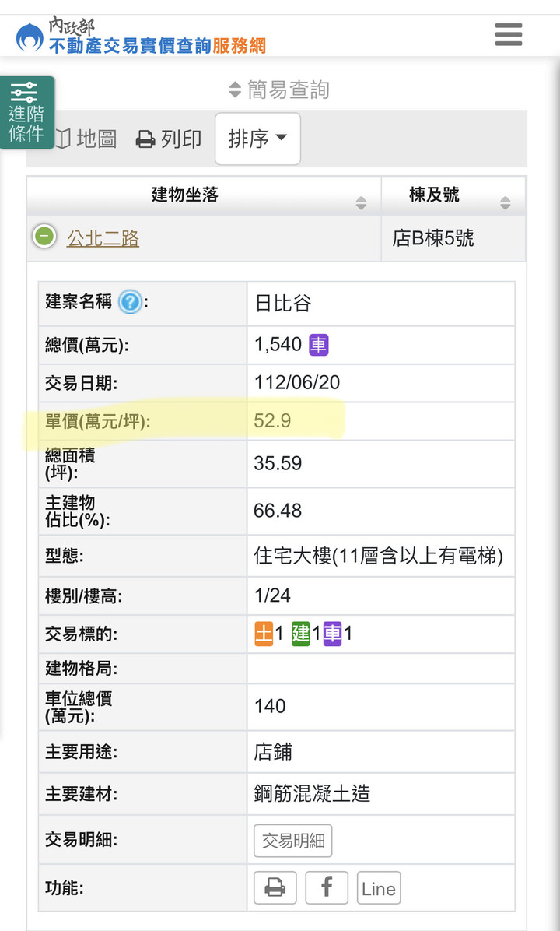Collapse the 公北二路 row with green minus
The width and height of the screenshot is (560, 931).
(44, 237)
